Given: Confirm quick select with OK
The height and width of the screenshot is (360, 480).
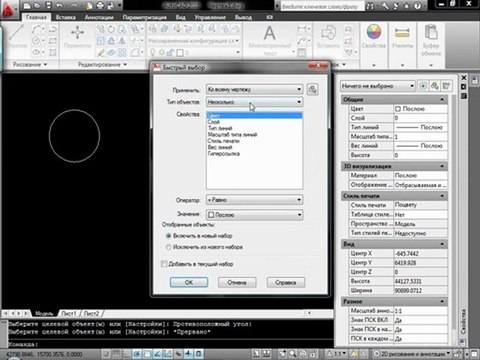Looking at the screenshot, I should [x=189, y=282].
